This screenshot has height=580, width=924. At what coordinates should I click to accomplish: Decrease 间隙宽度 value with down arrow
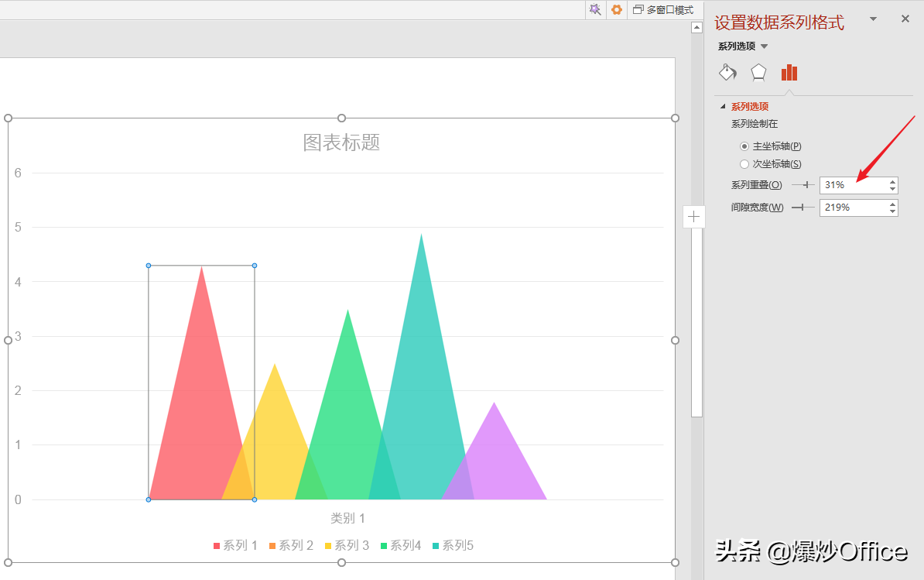(x=893, y=211)
